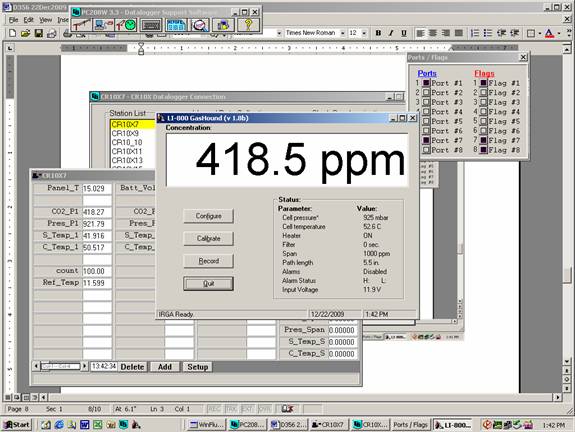The height and width of the screenshot is (432, 575).
Task: Toggle the Port #1 checkbox
Action: pyautogui.click(x=426, y=83)
